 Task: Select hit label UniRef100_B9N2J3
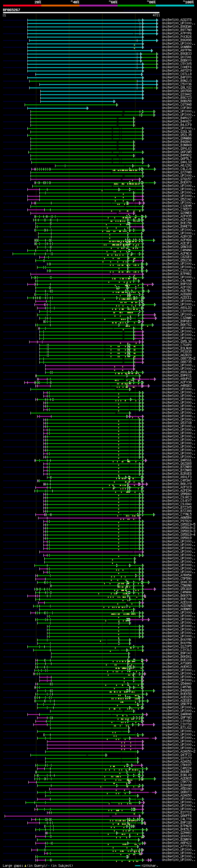177,81
